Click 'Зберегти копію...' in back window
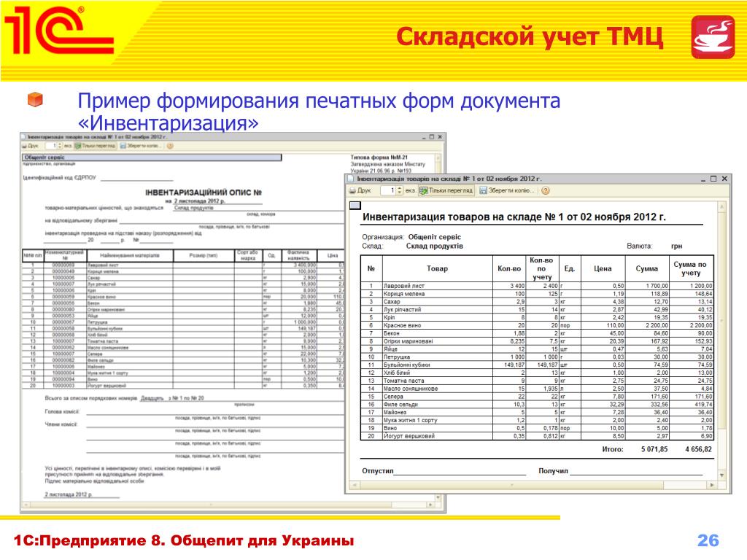The image size is (747, 560). [x=141, y=146]
